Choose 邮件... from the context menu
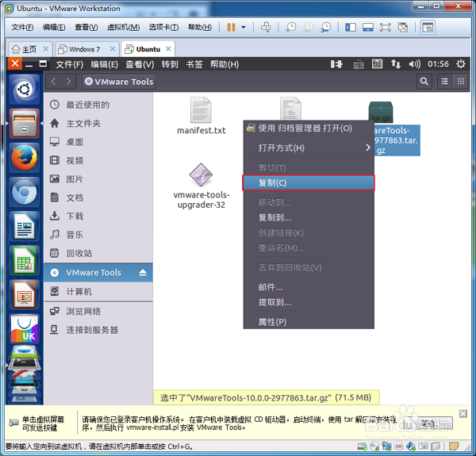 (x=309, y=287)
